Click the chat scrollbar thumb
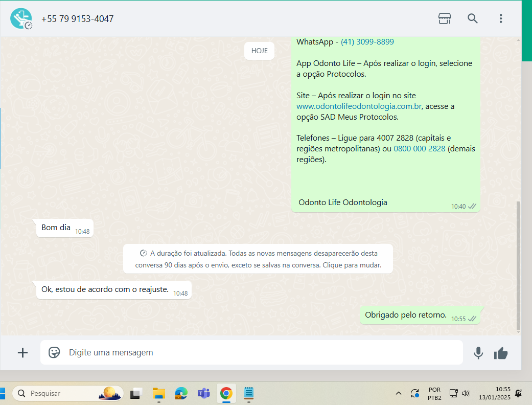This screenshot has width=532, height=405. pos(518,265)
